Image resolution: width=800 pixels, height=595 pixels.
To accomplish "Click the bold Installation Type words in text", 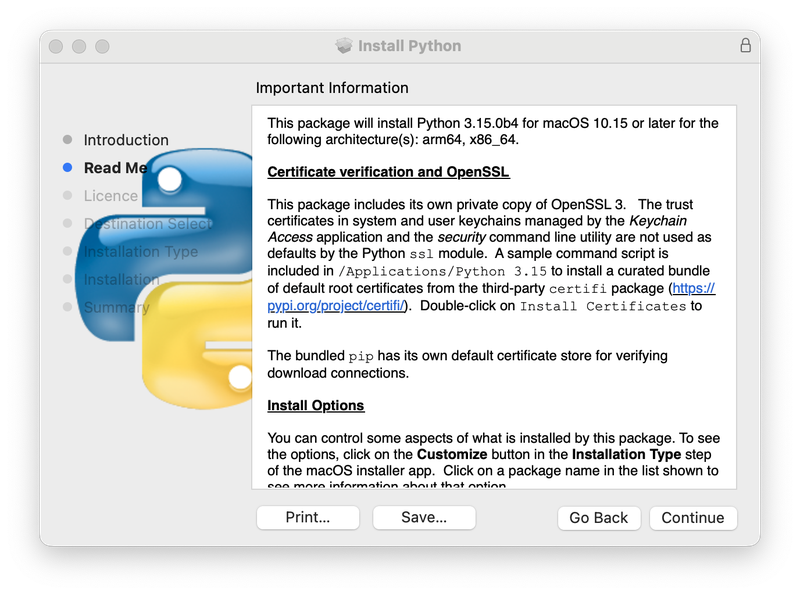I will [627, 454].
